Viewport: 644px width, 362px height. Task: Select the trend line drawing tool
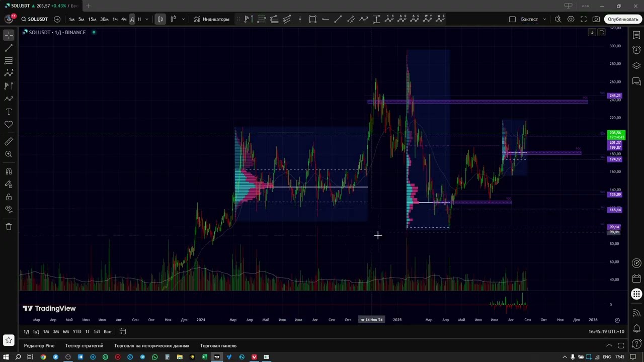(x=9, y=48)
